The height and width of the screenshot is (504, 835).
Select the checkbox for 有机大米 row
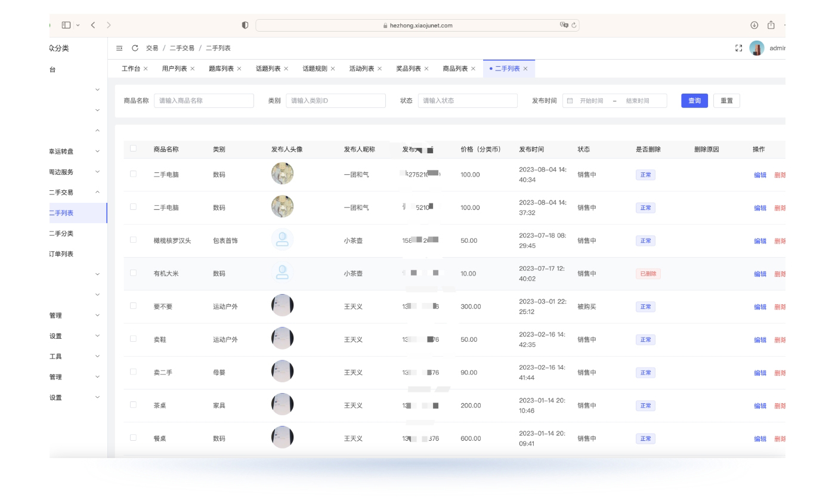pos(133,273)
